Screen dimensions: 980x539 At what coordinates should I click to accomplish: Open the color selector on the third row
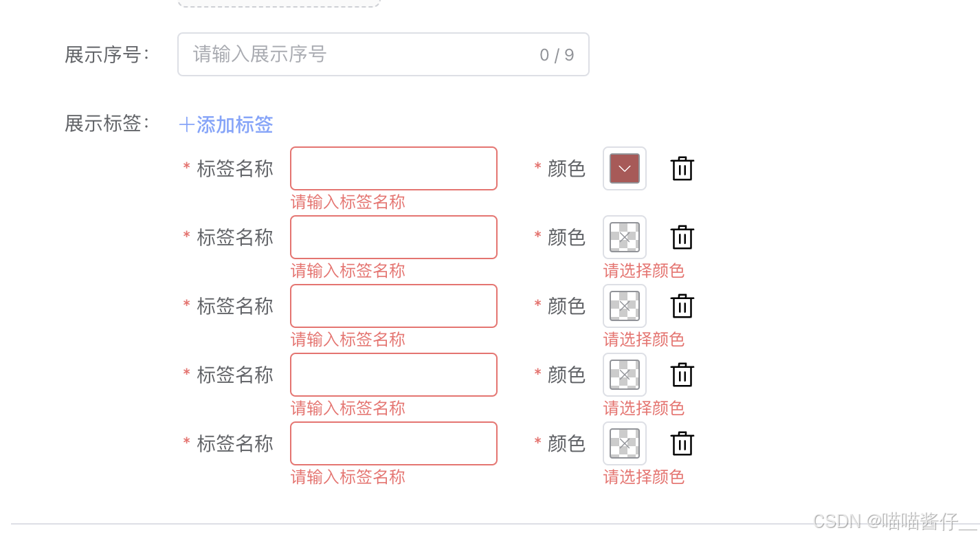pos(624,306)
